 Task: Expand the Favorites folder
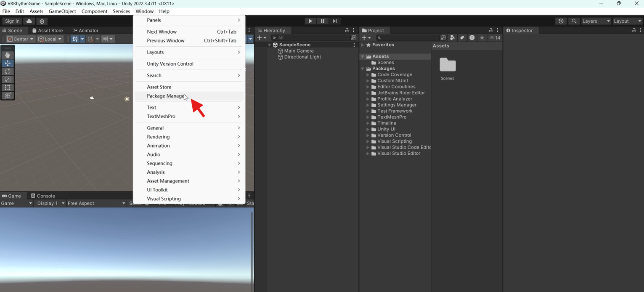(363, 45)
